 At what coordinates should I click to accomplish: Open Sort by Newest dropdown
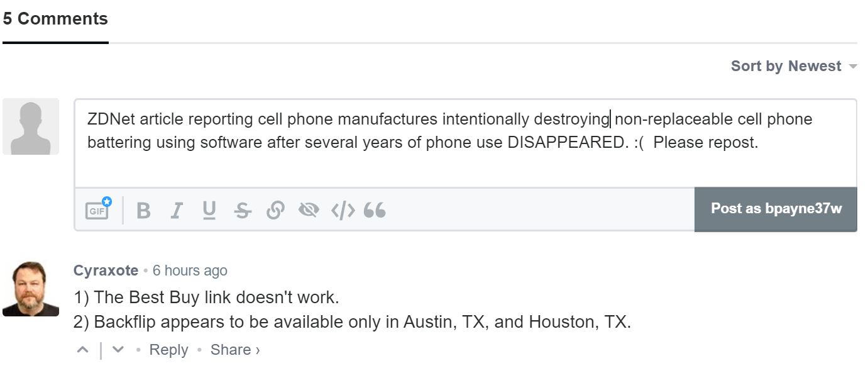(x=793, y=66)
